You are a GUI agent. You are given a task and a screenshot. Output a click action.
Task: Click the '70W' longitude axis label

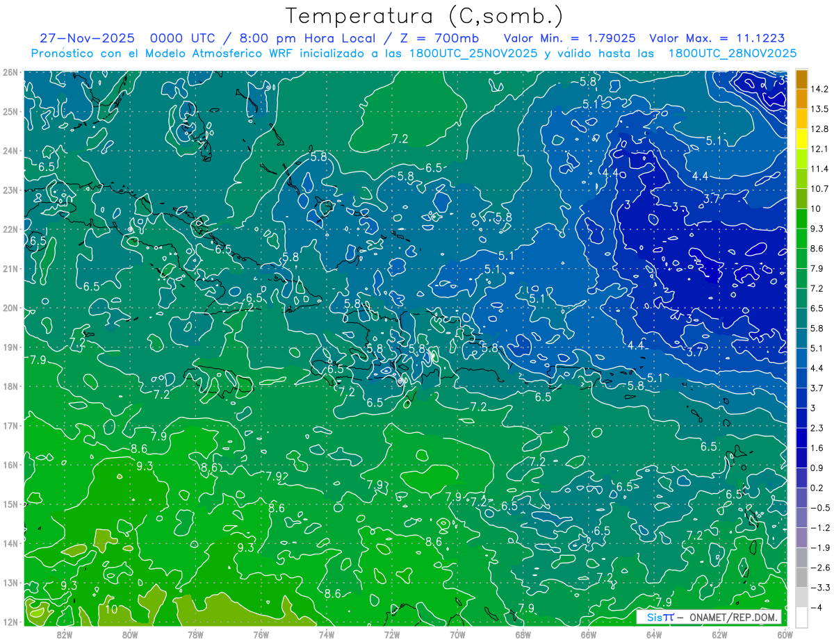pos(457,634)
